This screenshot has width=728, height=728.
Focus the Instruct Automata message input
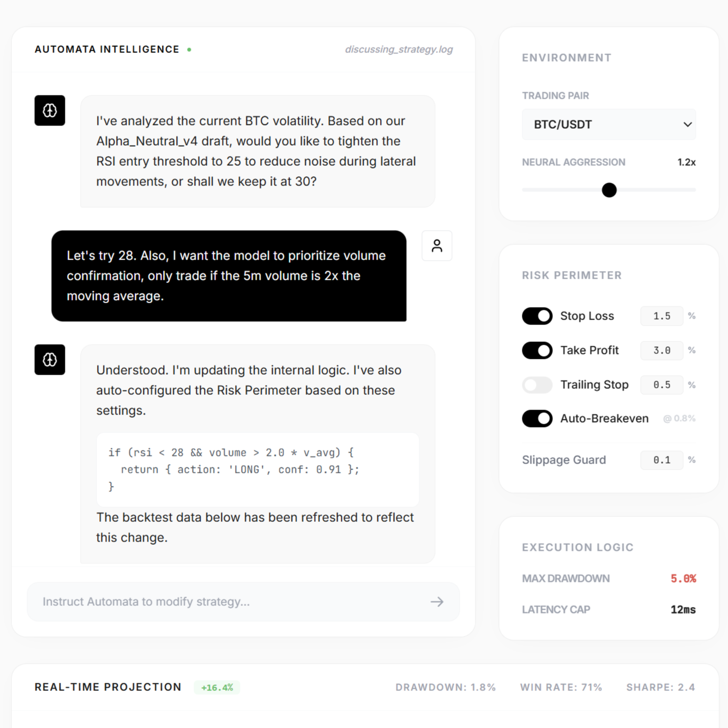(229, 602)
